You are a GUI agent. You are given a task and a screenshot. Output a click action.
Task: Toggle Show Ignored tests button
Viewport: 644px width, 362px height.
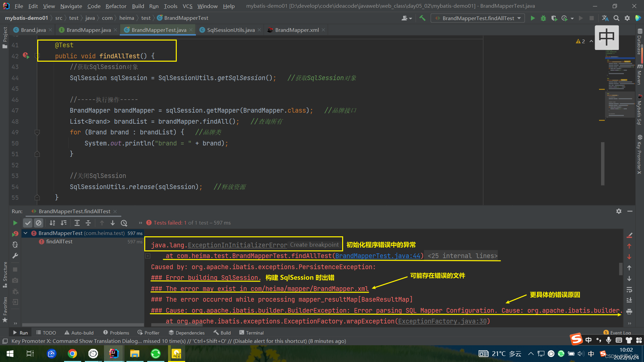(39, 223)
